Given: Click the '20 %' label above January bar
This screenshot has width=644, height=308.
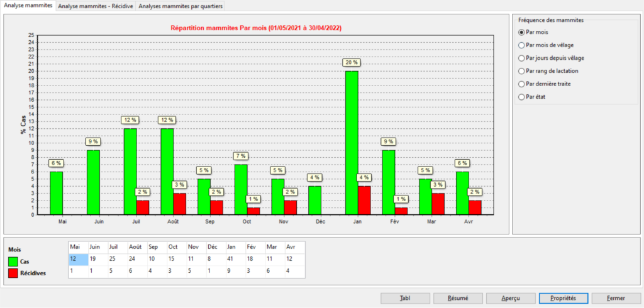Looking at the screenshot, I should coord(352,63).
